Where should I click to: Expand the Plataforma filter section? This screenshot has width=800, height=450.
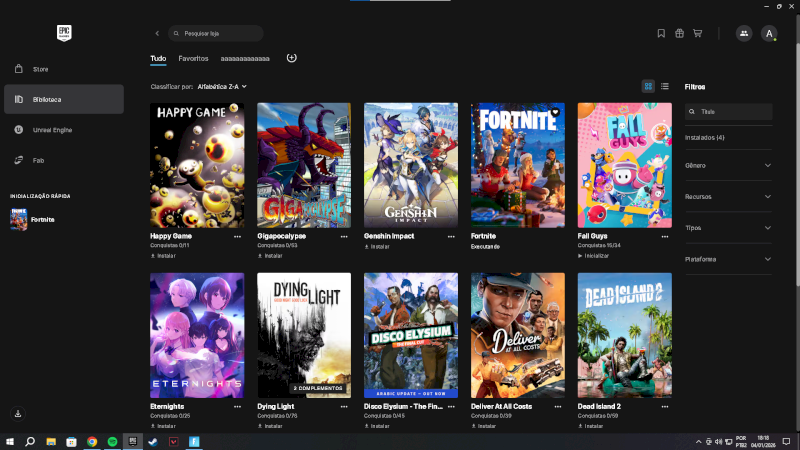tap(728, 259)
